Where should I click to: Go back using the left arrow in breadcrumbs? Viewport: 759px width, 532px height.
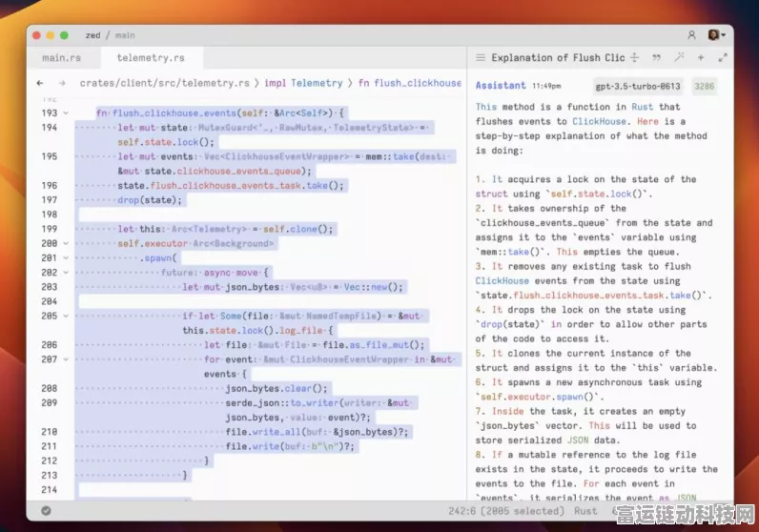[40, 83]
